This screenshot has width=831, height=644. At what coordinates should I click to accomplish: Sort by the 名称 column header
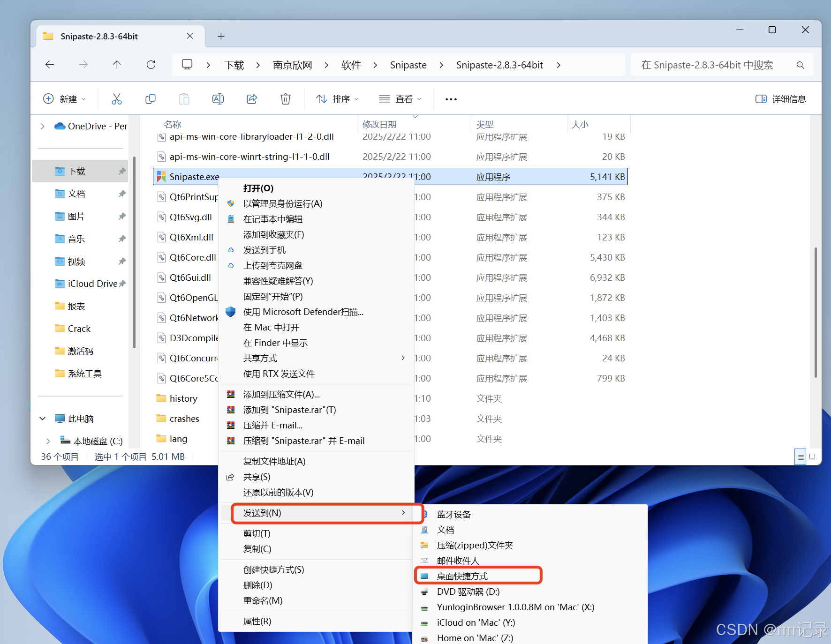tap(173, 124)
